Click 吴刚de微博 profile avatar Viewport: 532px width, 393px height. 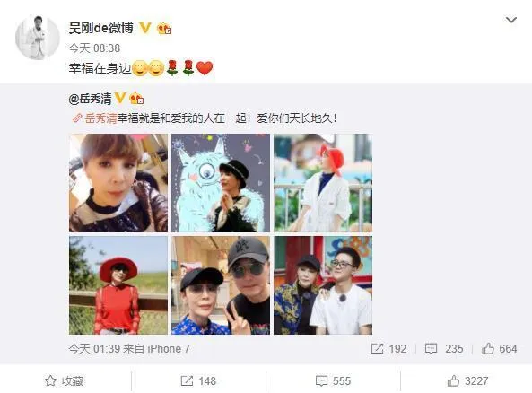(x=38, y=38)
